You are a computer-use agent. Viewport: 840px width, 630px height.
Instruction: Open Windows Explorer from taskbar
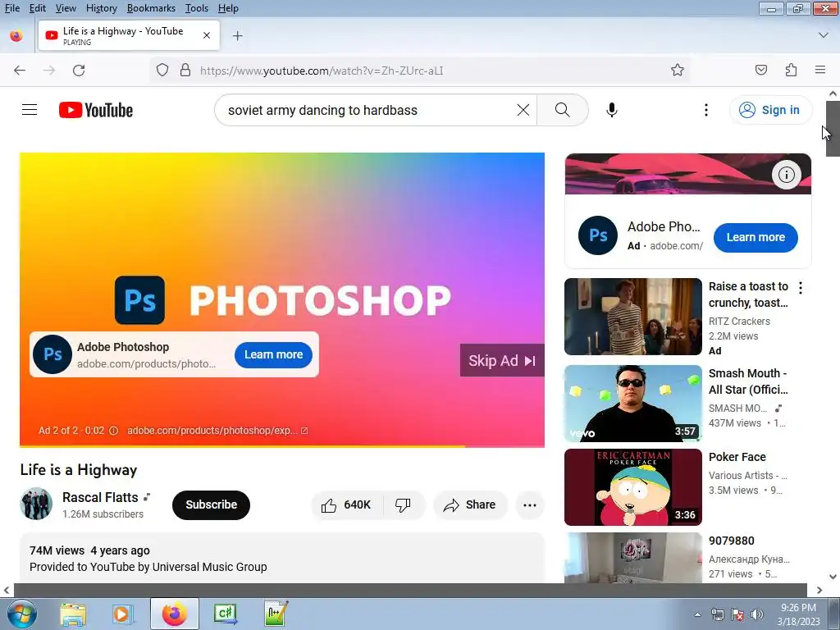coord(73,614)
